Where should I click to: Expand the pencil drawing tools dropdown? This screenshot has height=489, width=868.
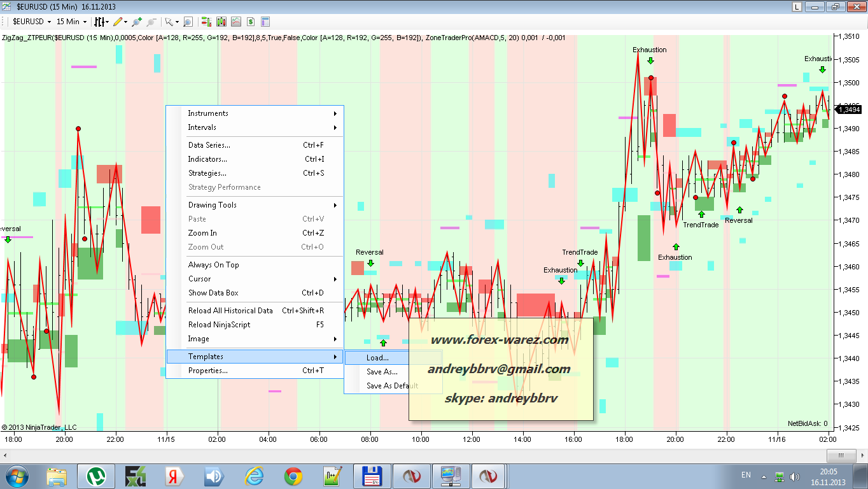120,22
